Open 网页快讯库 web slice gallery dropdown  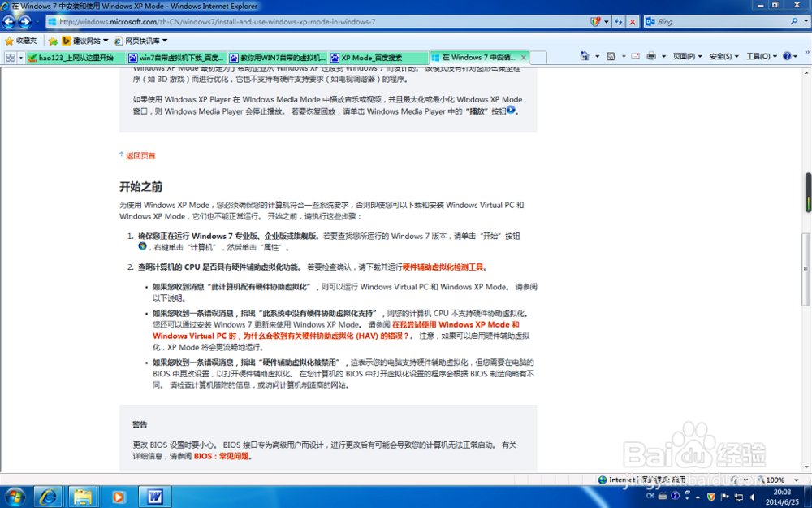pyautogui.click(x=140, y=41)
